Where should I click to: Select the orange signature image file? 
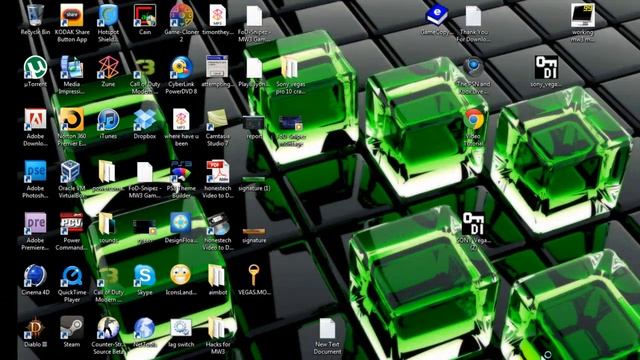point(254,232)
